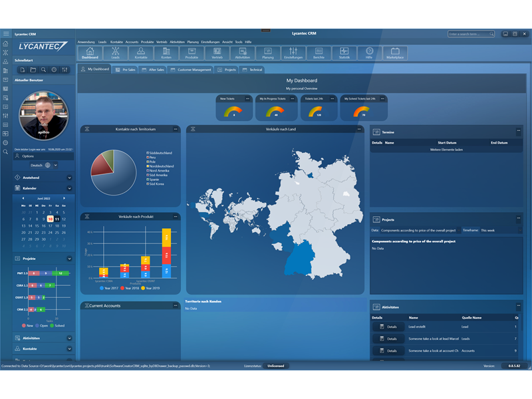The image size is (532, 399).
Task: Click the house icon in the left icon strip
Action: point(5,44)
